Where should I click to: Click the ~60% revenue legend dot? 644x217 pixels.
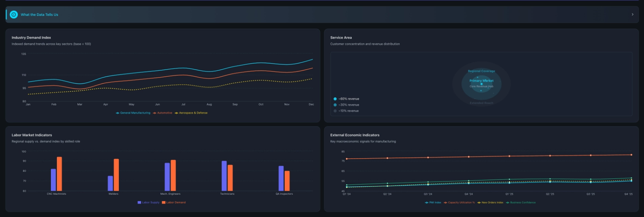tap(335, 99)
